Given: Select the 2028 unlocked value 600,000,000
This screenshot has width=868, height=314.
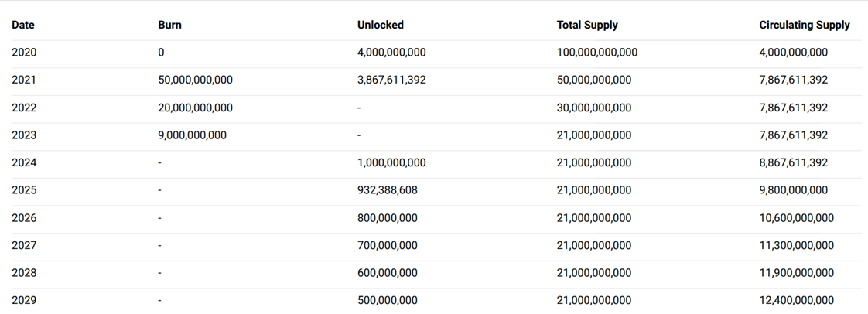Looking at the screenshot, I should 387,273.
